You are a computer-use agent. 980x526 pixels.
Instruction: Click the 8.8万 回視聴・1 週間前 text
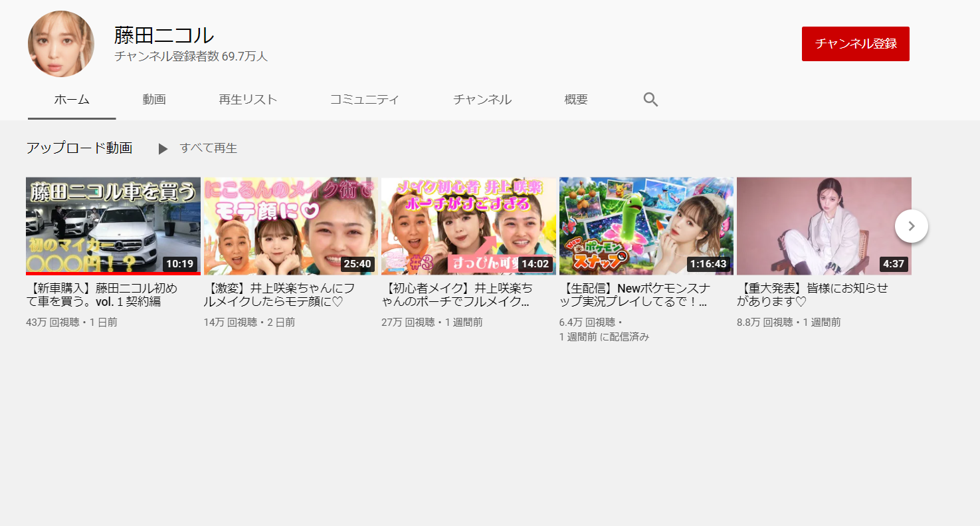[789, 323]
